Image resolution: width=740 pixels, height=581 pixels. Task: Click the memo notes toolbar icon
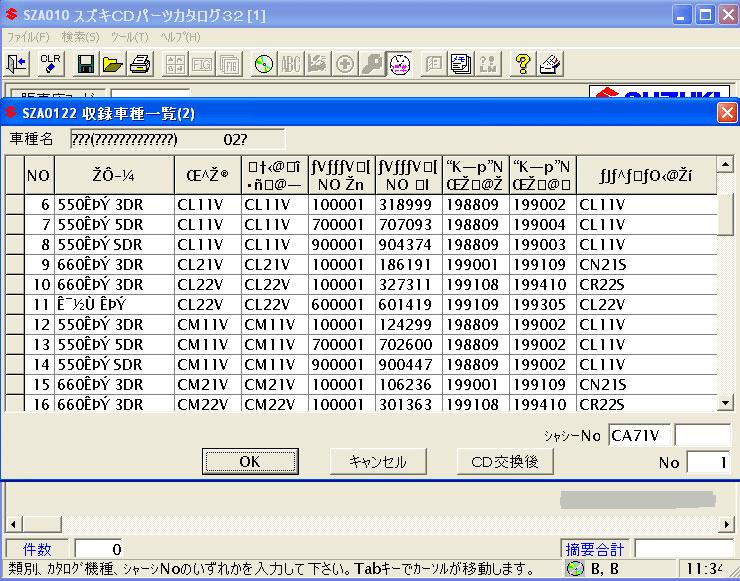pos(461,63)
